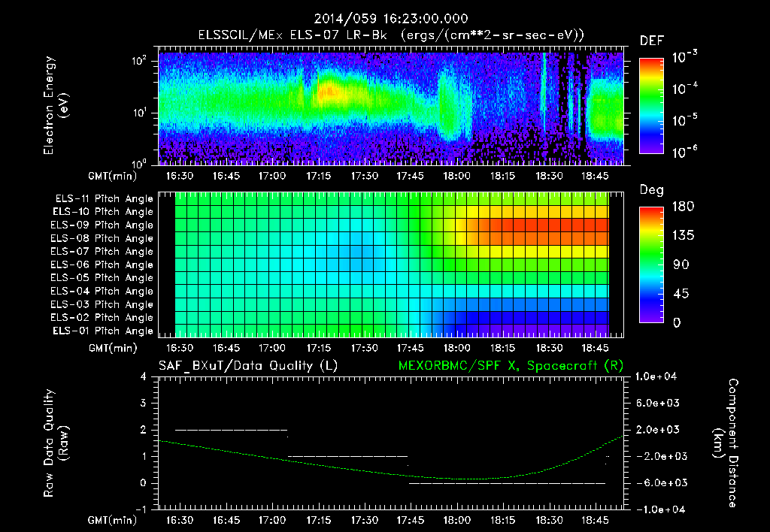Click the ELS-03 Pitch Angle row label
This screenshot has width=770, height=532.
102,304
